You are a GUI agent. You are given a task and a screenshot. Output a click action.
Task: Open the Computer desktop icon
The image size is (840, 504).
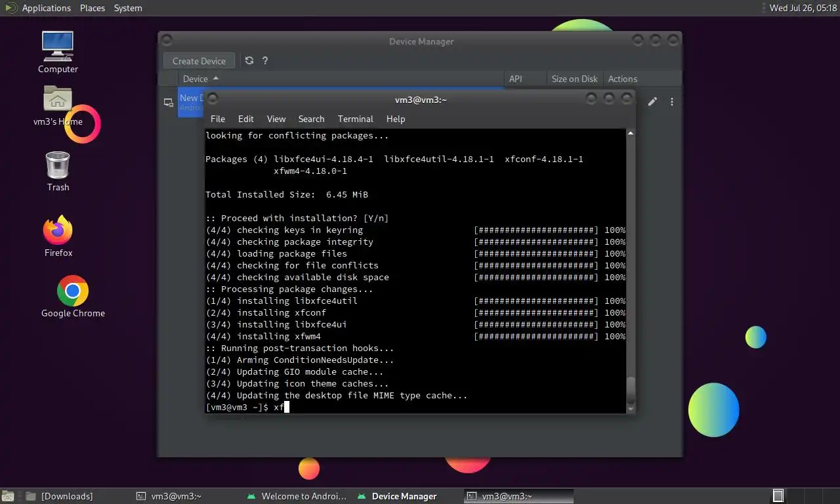tap(58, 52)
